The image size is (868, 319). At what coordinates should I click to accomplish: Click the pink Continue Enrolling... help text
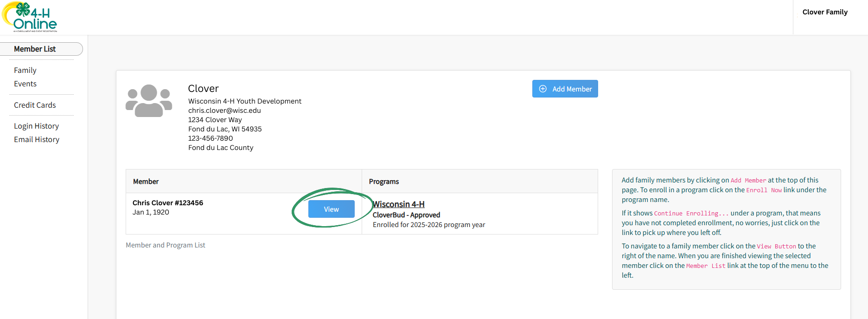pyautogui.click(x=691, y=214)
